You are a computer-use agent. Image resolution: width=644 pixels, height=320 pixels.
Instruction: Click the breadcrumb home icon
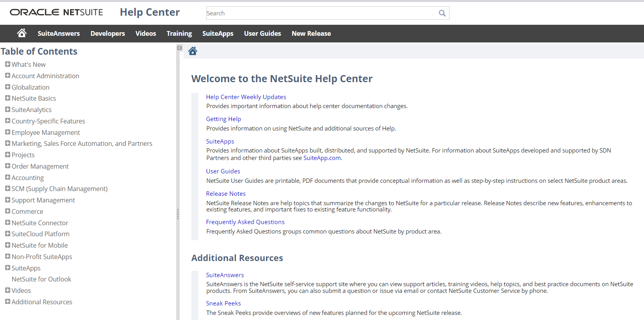(192, 51)
